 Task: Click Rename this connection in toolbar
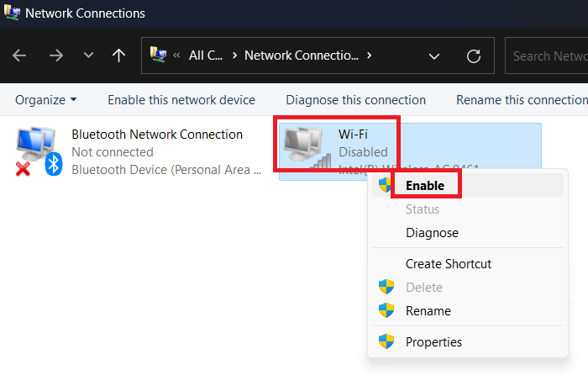(521, 100)
